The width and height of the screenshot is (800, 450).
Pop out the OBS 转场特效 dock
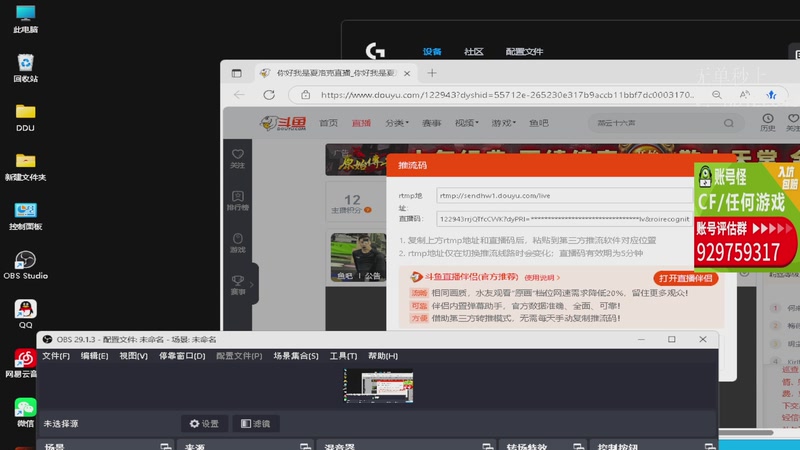coord(578,447)
